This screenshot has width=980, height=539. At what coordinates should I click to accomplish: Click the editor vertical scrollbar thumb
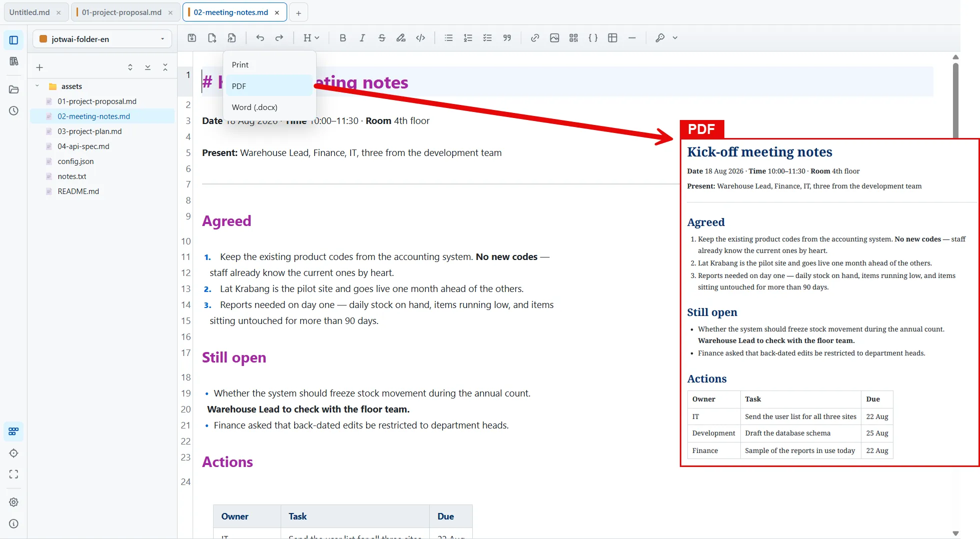coord(955,100)
